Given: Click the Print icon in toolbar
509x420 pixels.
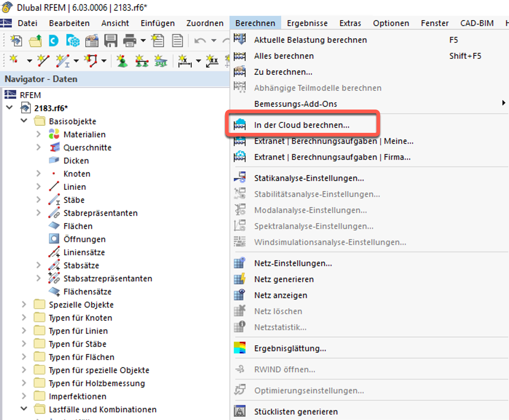Looking at the screenshot, I should [x=130, y=40].
